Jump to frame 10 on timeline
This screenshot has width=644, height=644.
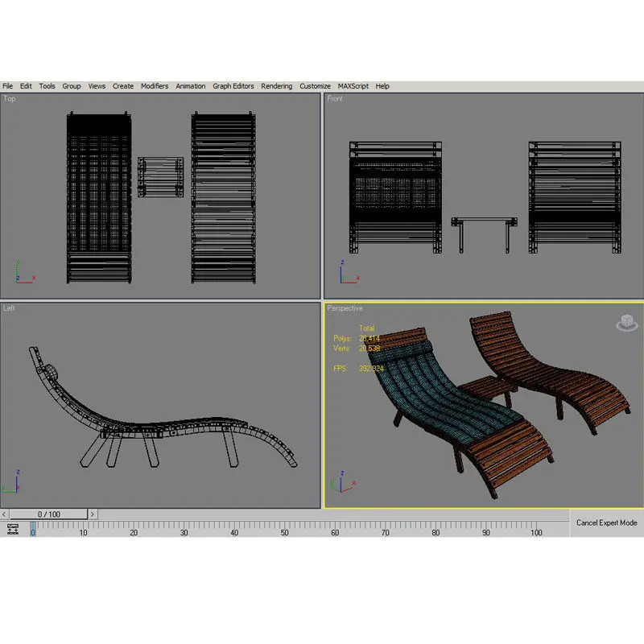[x=83, y=532]
